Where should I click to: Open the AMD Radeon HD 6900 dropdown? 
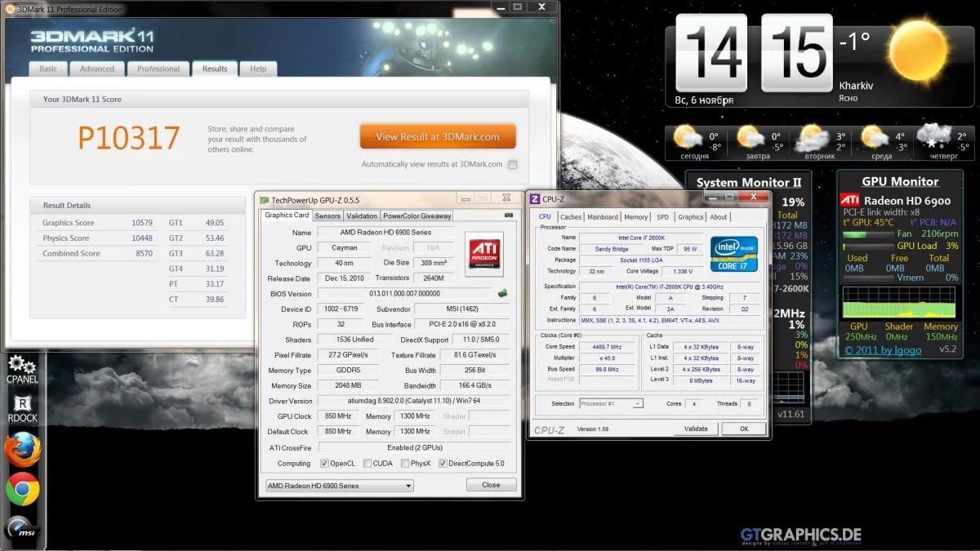(339, 486)
